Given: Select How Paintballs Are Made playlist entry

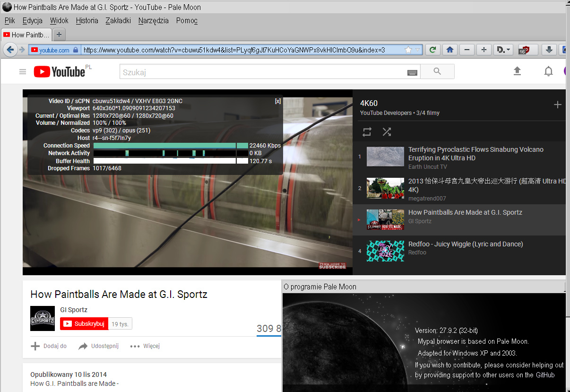Looking at the screenshot, I should (459, 220).
